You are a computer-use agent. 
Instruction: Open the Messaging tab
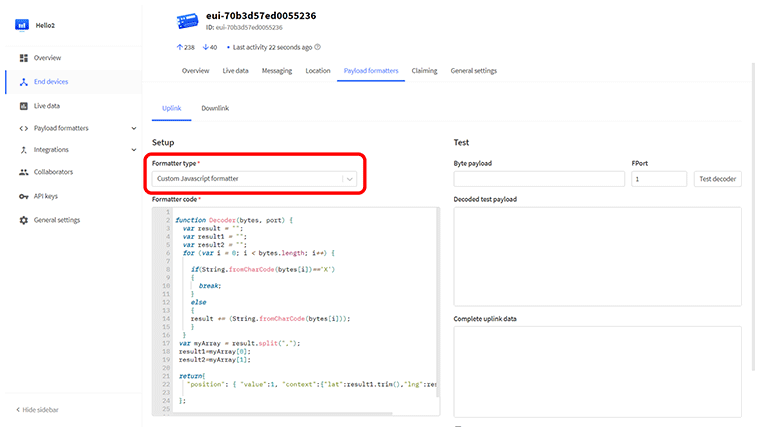[x=277, y=71]
